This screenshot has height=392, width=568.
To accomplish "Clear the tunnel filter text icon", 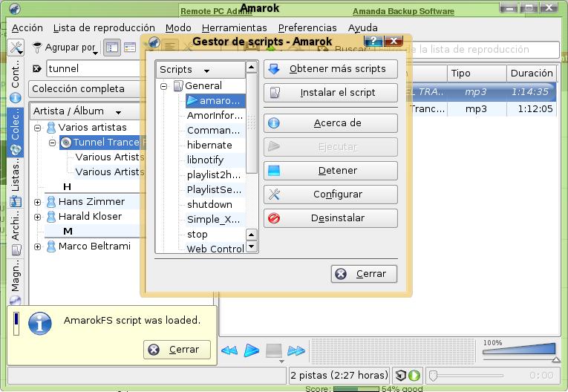I will (37, 68).
